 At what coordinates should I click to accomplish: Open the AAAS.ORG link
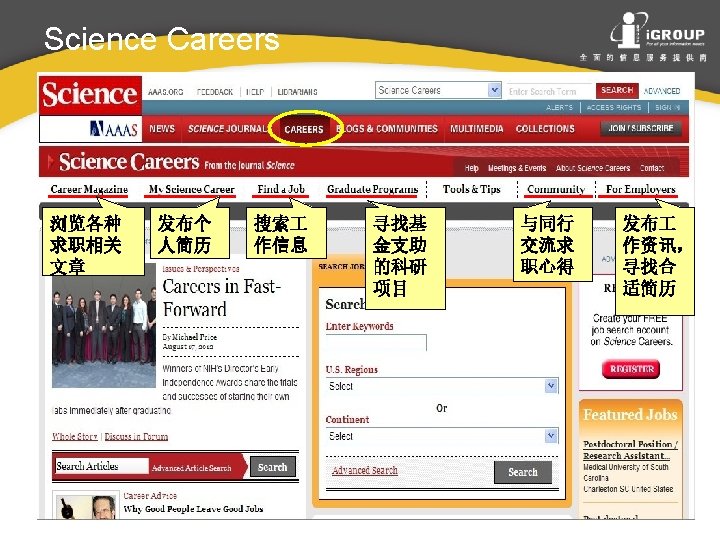pyautogui.click(x=165, y=92)
